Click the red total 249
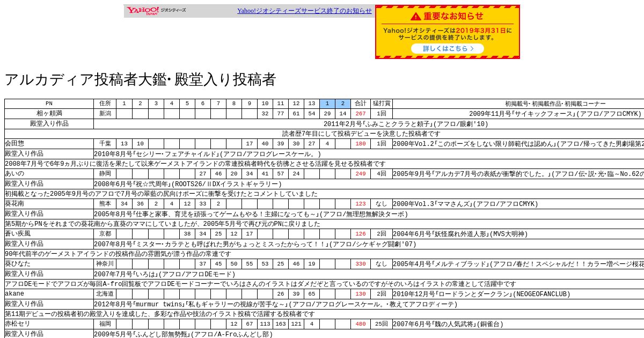 click(x=360, y=174)
